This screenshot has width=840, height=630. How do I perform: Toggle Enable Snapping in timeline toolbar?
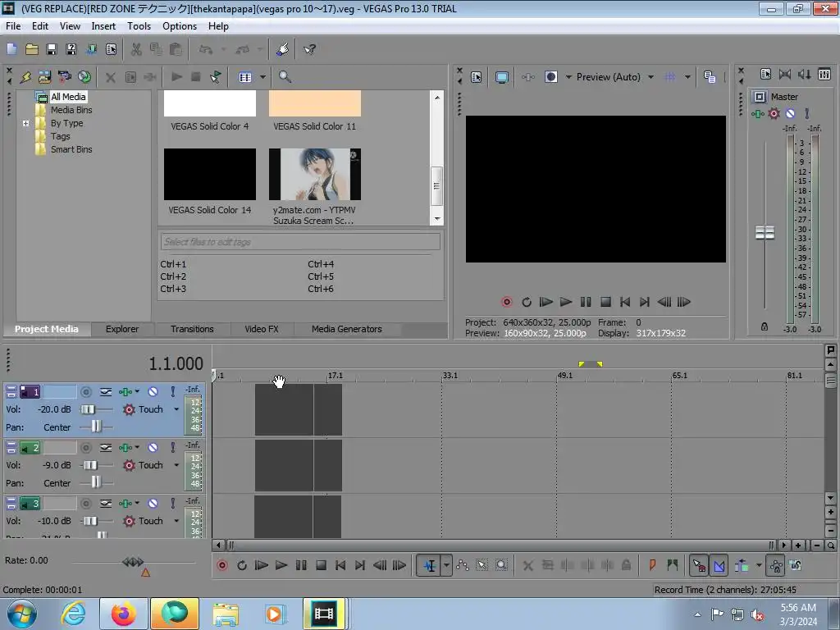[x=699, y=566]
